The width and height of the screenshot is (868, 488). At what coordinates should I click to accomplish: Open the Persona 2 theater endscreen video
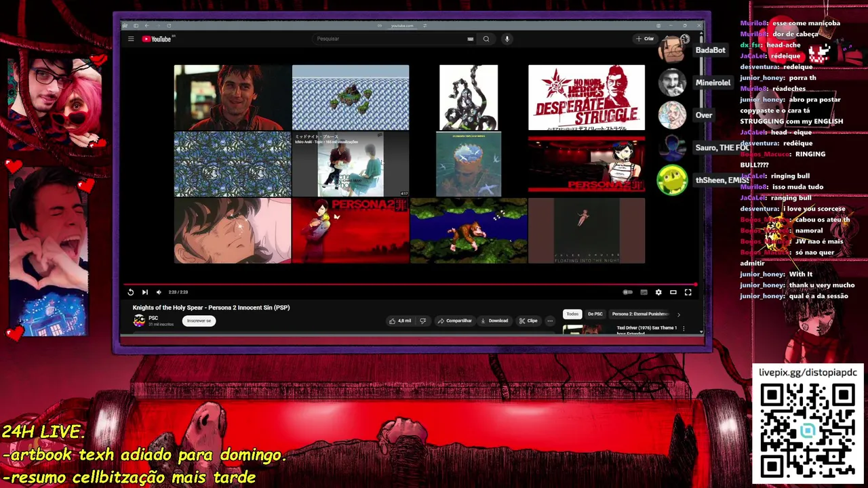pos(587,164)
